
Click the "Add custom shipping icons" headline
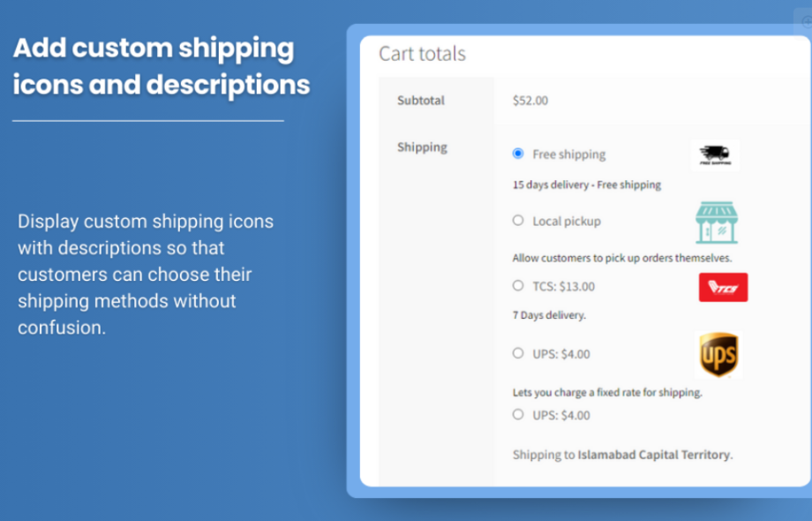(x=162, y=66)
